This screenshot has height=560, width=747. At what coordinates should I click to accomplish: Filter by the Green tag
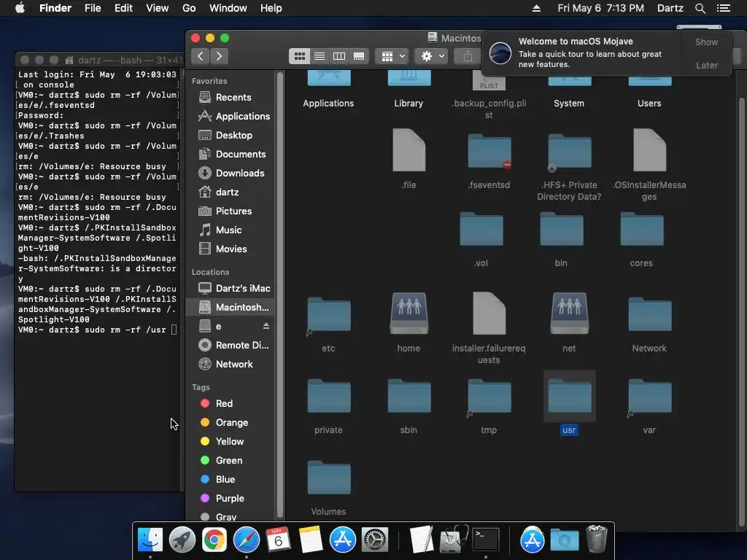pyautogui.click(x=228, y=461)
